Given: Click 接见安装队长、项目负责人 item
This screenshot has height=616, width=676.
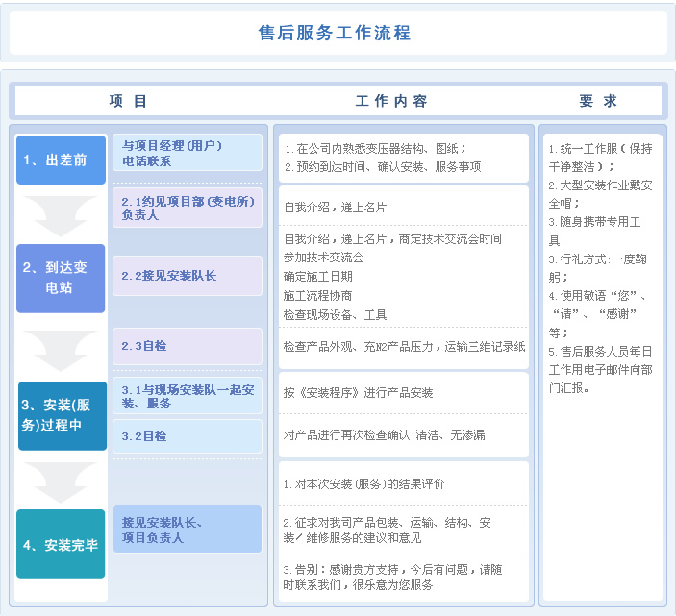Looking at the screenshot, I should pyautogui.click(x=187, y=530).
